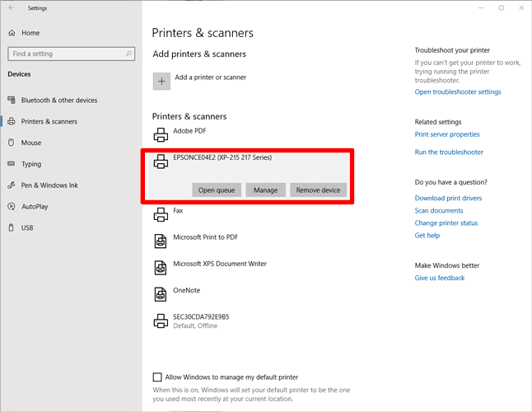Screen dimensions: 532x412
Task: Click the SEC30CDA792E9B5 printer icon
Action: click(x=161, y=321)
